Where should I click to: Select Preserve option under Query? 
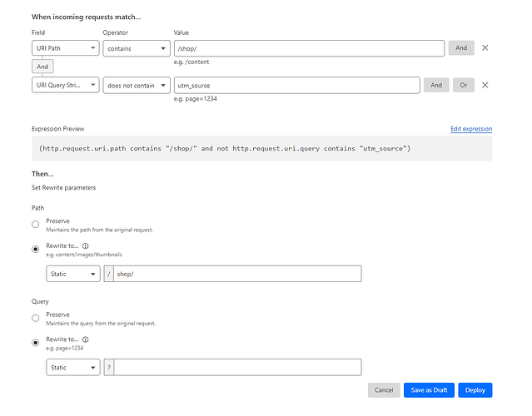(x=35, y=318)
